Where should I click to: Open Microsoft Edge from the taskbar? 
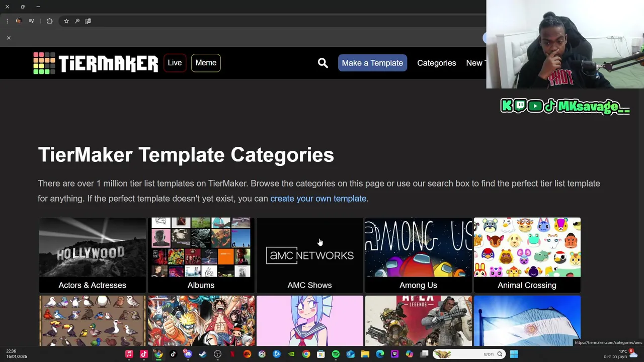pyautogui.click(x=380, y=354)
